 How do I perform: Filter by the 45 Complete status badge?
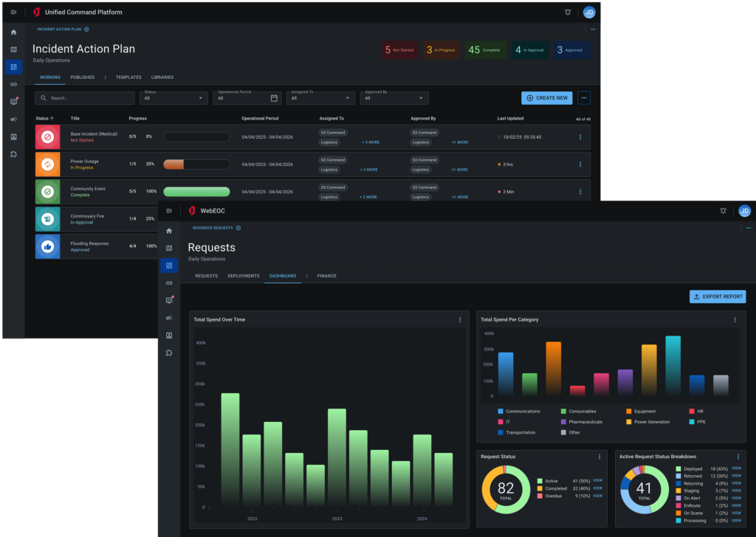486,50
